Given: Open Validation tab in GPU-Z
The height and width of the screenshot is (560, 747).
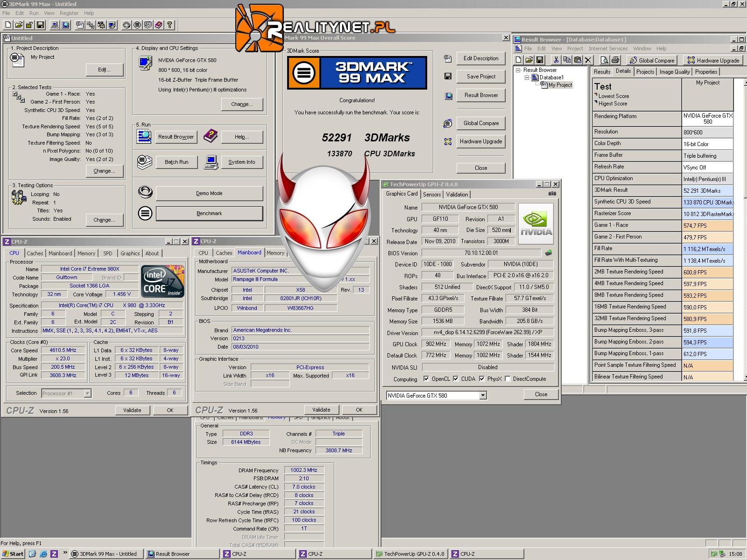Looking at the screenshot, I should [x=457, y=195].
